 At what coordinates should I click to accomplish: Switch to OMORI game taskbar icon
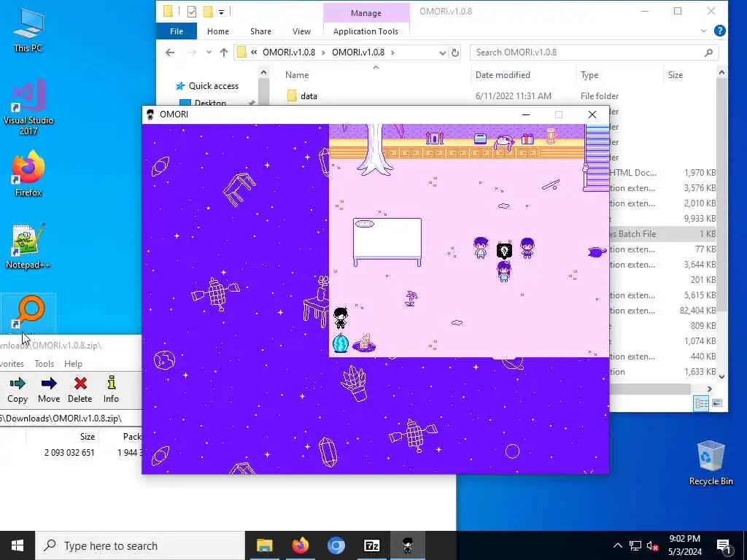[x=407, y=545]
